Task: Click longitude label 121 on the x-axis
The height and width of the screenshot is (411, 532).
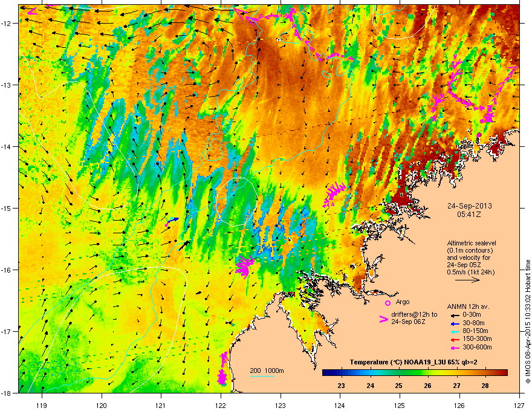Action: (161, 405)
